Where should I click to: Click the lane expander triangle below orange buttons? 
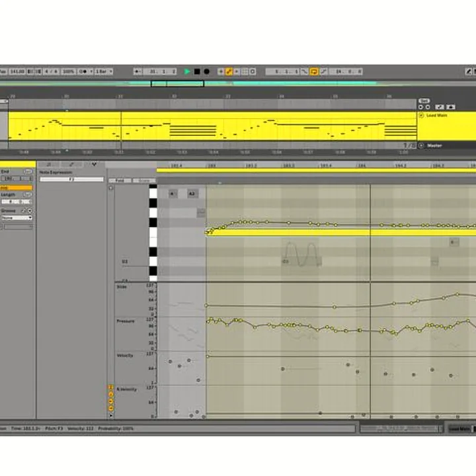[x=111, y=415]
